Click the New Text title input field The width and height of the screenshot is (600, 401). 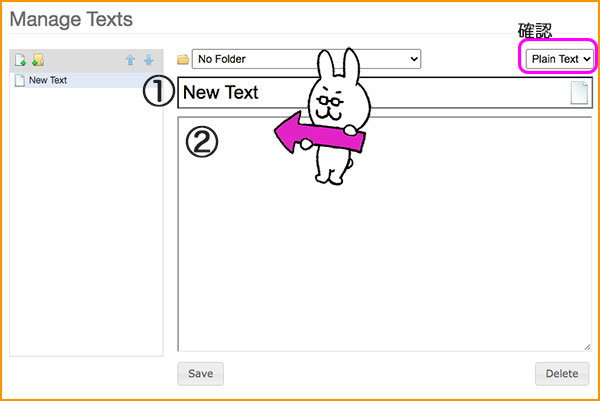point(385,93)
